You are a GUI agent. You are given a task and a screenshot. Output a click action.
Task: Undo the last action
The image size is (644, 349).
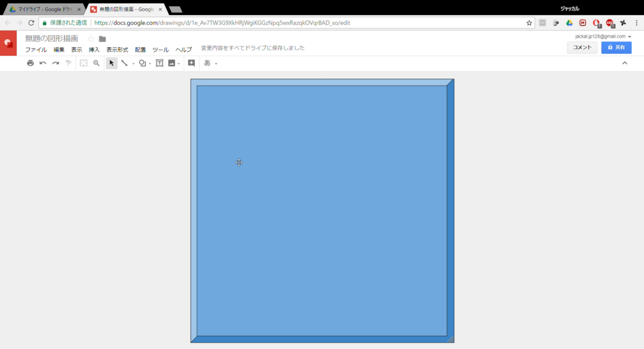43,64
